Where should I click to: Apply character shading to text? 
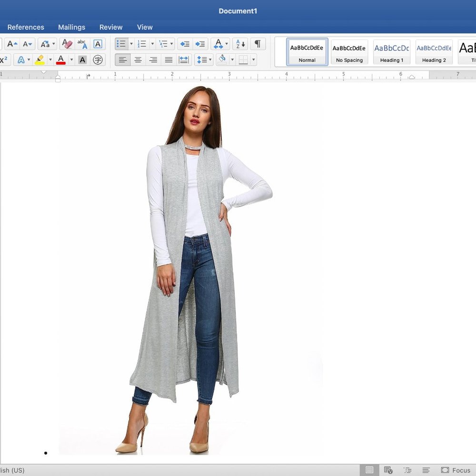coord(82,60)
